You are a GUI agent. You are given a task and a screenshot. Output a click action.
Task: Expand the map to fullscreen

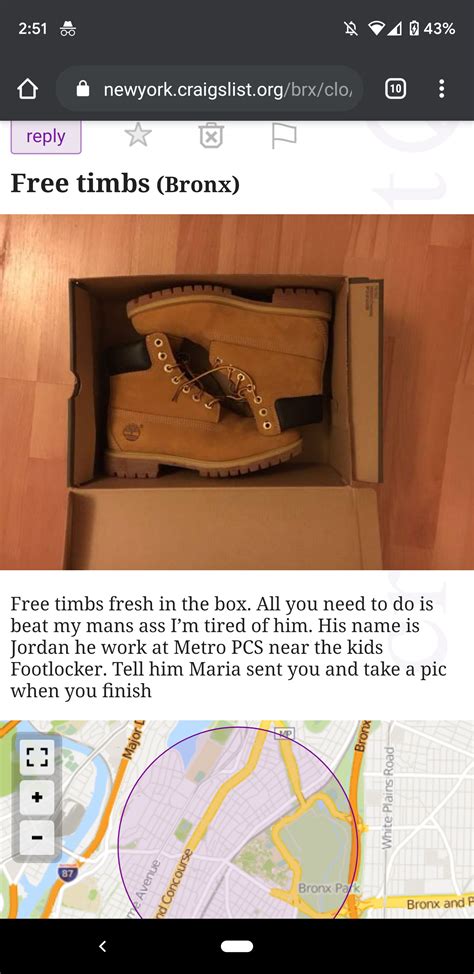tap(37, 756)
